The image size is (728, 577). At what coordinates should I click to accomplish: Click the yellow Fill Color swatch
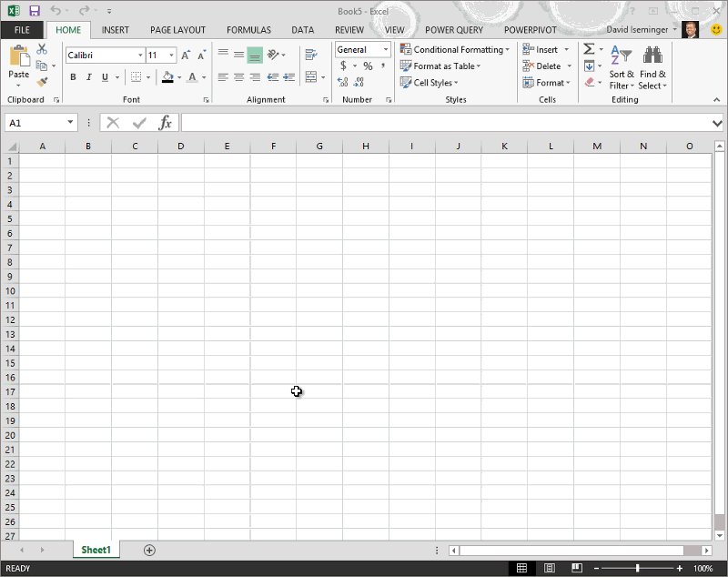pos(167,77)
